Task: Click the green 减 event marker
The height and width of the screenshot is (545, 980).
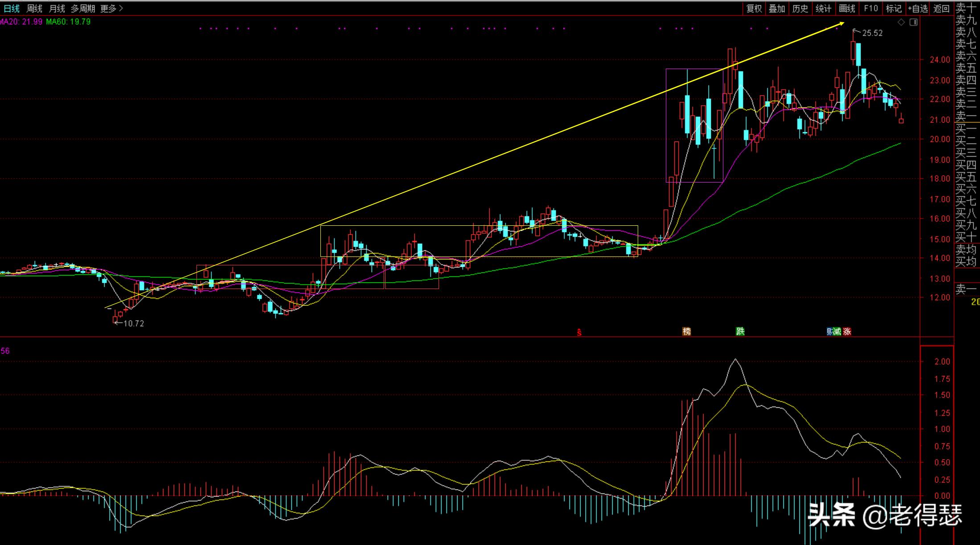Action: [x=837, y=331]
